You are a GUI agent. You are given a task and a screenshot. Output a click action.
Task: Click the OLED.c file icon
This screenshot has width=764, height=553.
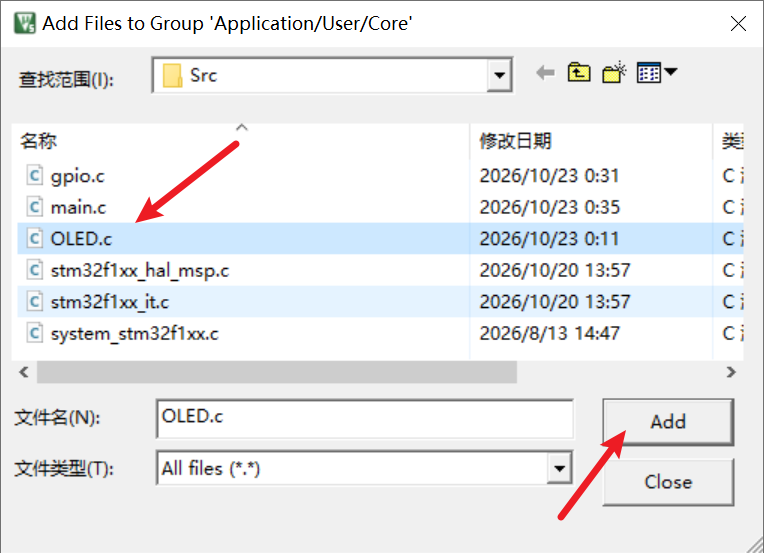pyautogui.click(x=35, y=239)
